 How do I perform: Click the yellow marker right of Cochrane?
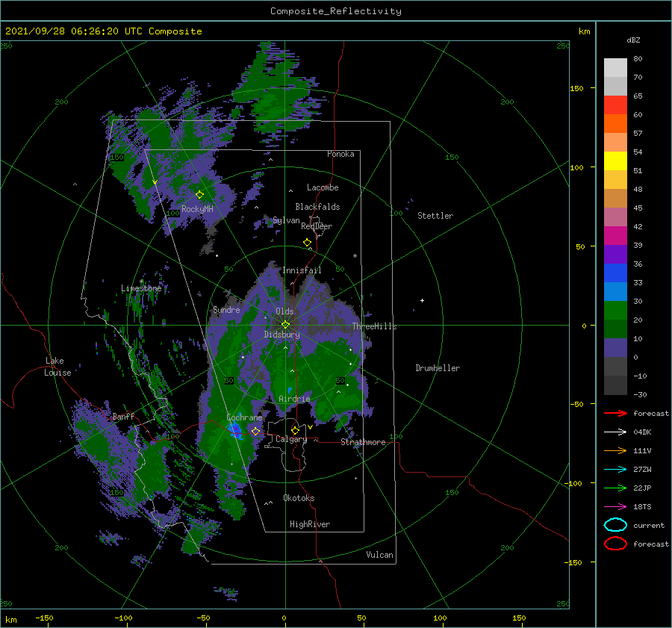click(256, 432)
